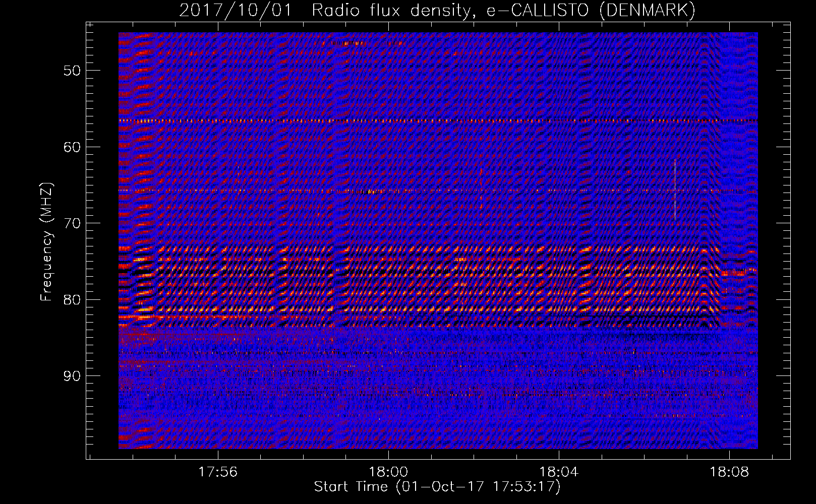
Task: Click the 18:04 time tick label
Action: point(559,472)
